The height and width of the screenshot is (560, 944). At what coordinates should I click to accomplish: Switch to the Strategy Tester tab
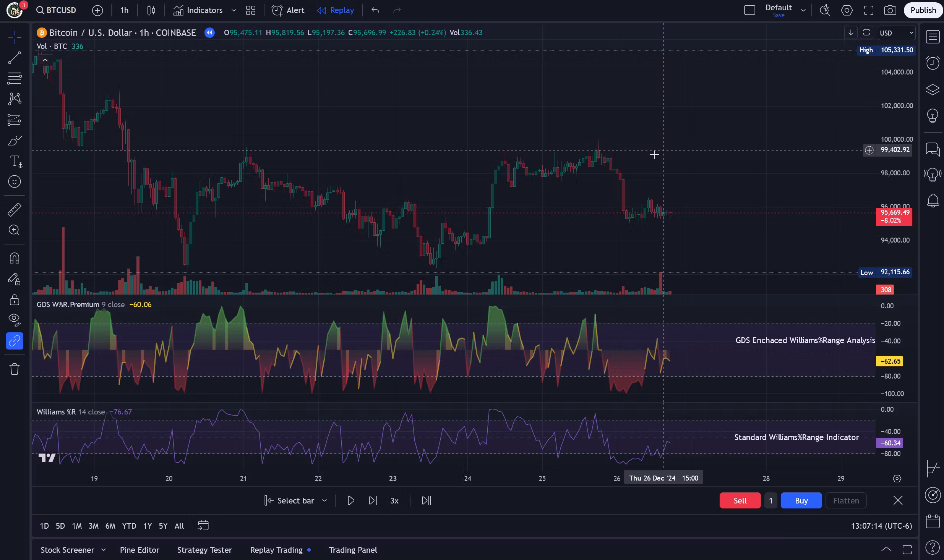(x=204, y=550)
